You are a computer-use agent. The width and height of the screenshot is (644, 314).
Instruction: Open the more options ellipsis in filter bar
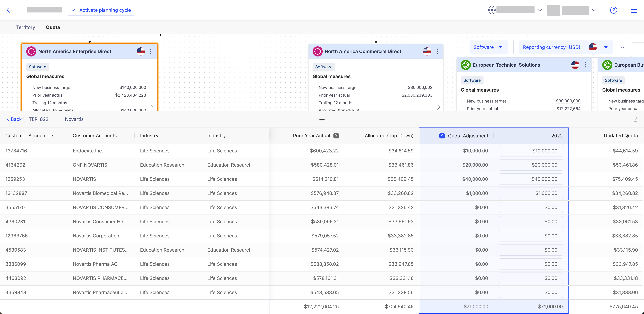click(622, 47)
